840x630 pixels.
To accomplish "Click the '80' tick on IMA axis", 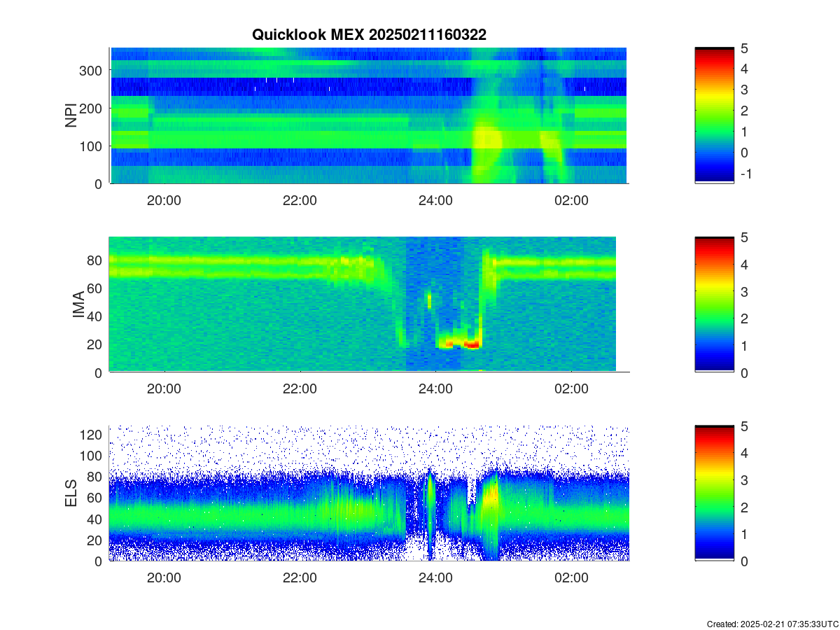I will 96,260.
